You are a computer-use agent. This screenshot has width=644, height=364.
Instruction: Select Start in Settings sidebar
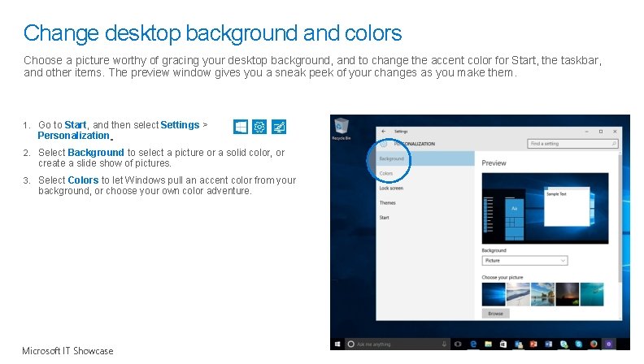[425, 218]
